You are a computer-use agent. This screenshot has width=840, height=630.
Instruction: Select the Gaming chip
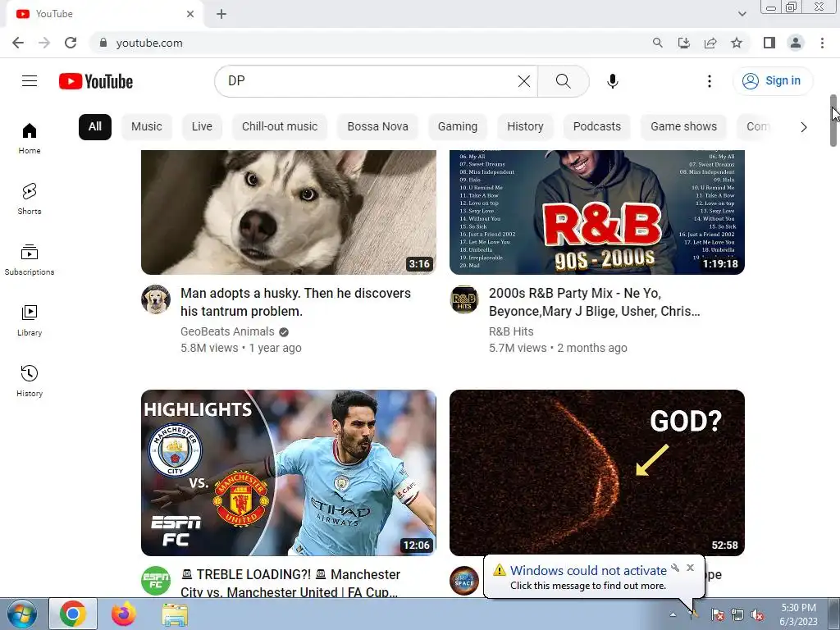(458, 127)
